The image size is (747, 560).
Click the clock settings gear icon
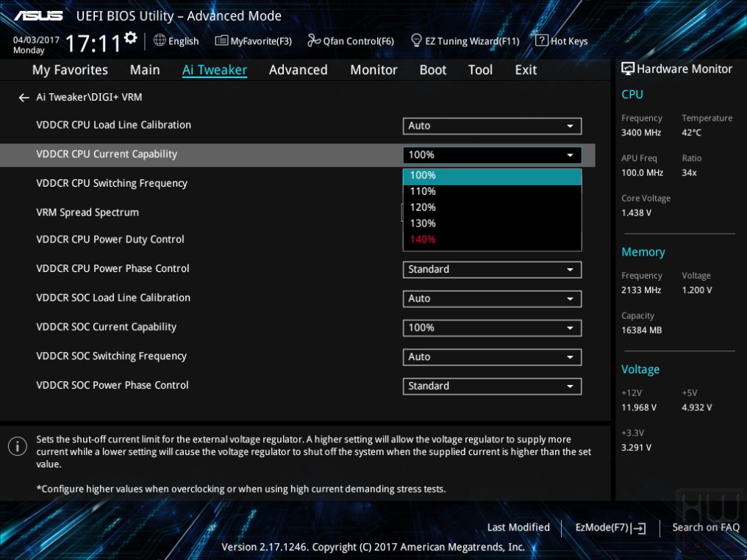pos(131,37)
